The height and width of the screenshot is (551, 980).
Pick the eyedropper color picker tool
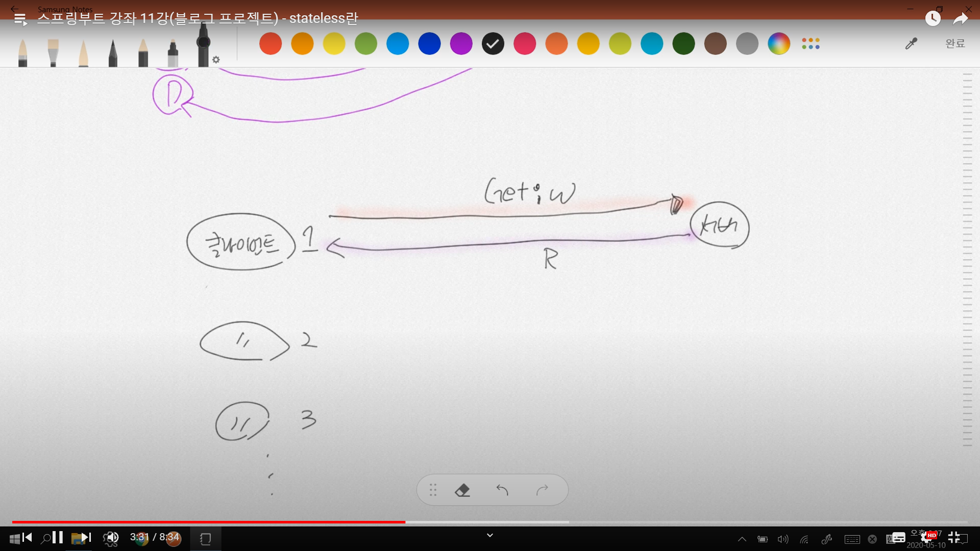coord(911,43)
